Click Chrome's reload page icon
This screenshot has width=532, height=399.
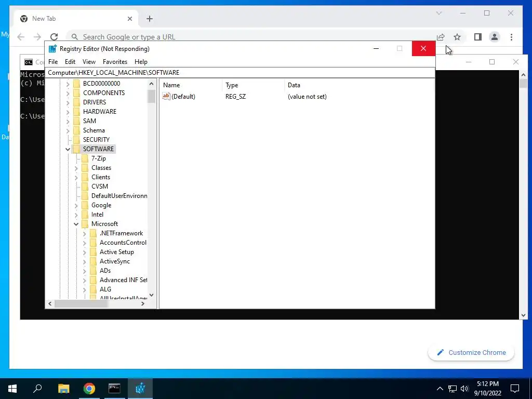click(x=54, y=37)
